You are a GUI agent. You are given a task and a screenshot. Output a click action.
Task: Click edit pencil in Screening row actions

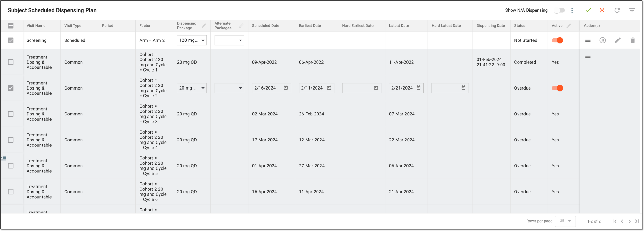[617, 40]
